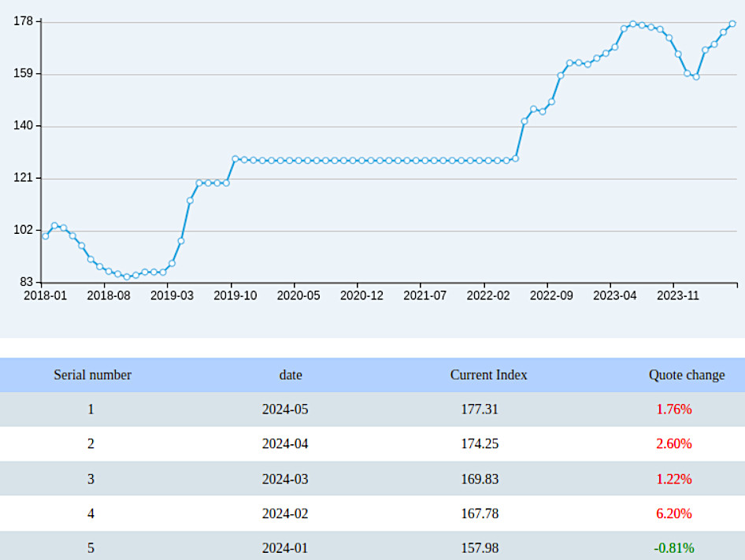Click the 169.83 index value
This screenshot has width=745, height=560.
480,479
